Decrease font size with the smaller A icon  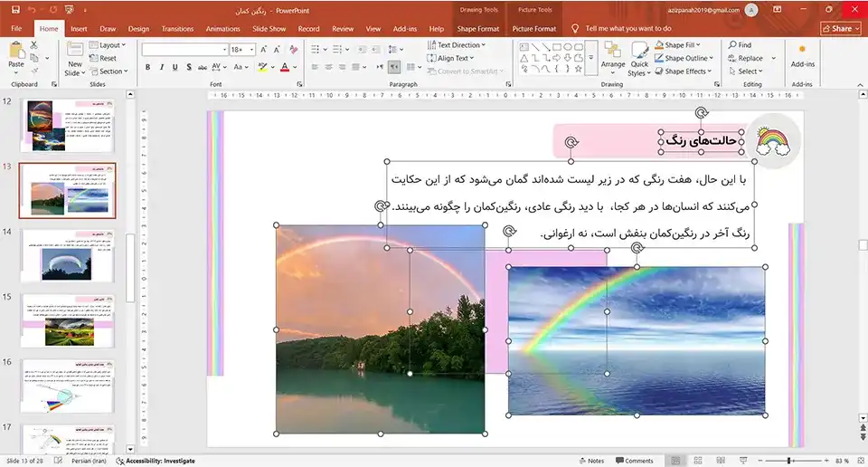[277, 49]
